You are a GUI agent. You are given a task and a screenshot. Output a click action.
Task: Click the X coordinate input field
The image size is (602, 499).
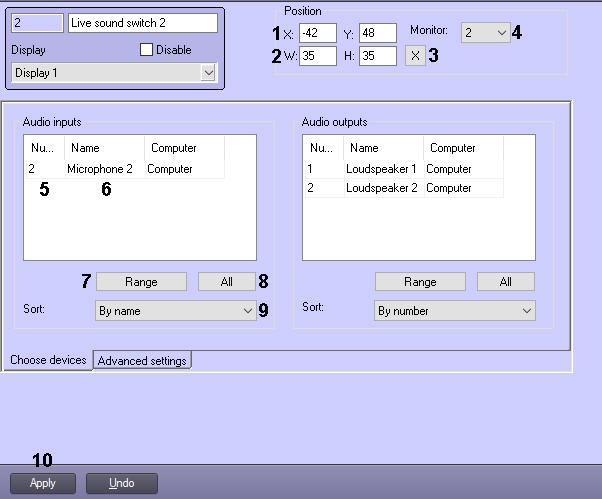coord(318,33)
